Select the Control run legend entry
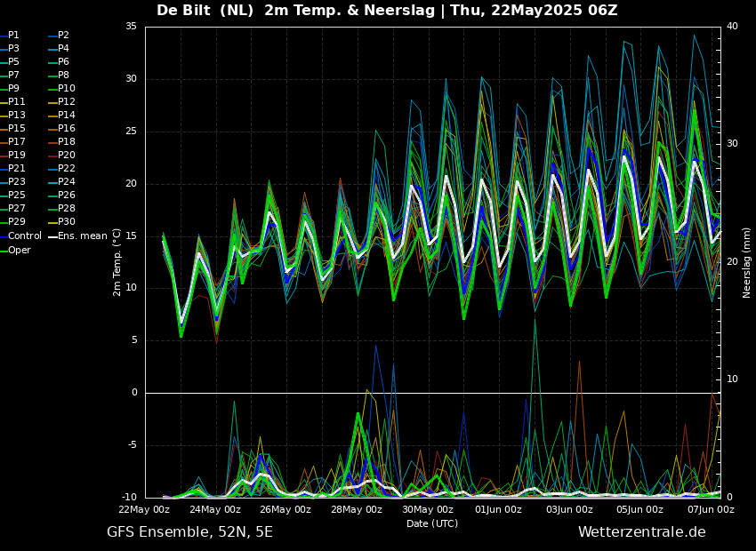Screen dimensions: 756x551 (x=24, y=236)
